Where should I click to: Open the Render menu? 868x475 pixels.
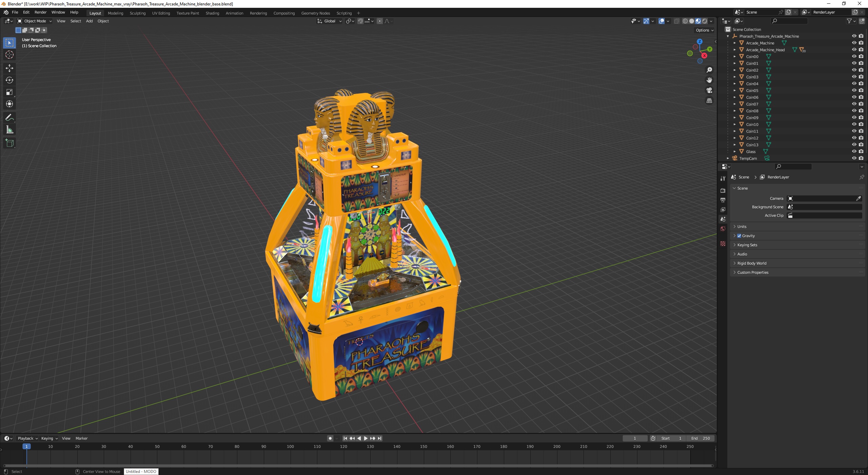[x=40, y=12]
